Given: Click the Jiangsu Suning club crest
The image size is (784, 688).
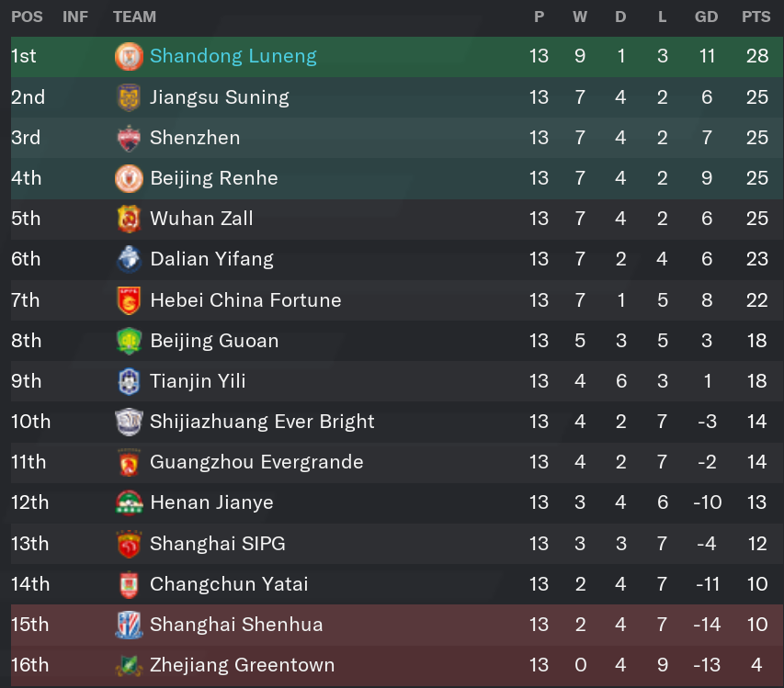Looking at the screenshot, I should point(129,97).
